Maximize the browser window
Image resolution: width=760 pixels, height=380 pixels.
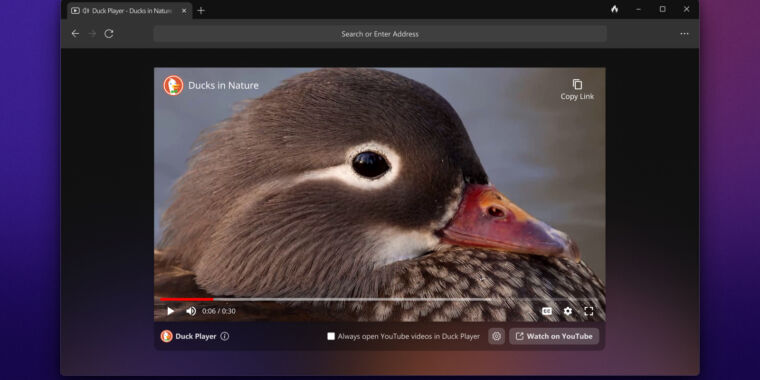pyautogui.click(x=663, y=9)
